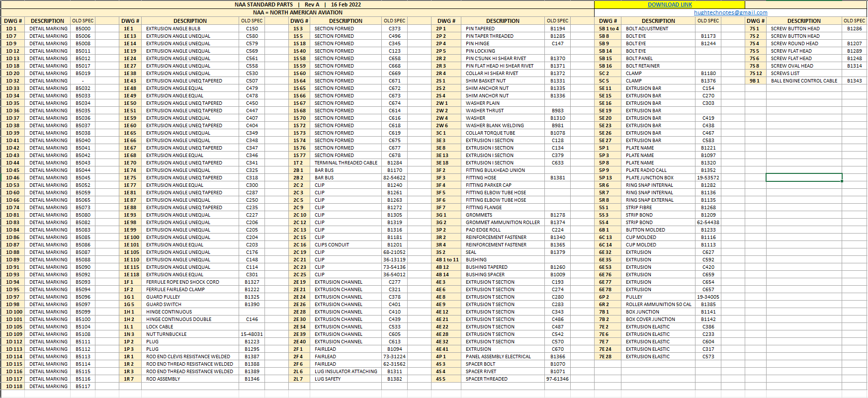Select the ROLLER AMMUNITION 50 CAL cell
Screen dimensions: 868x398
coord(658,304)
